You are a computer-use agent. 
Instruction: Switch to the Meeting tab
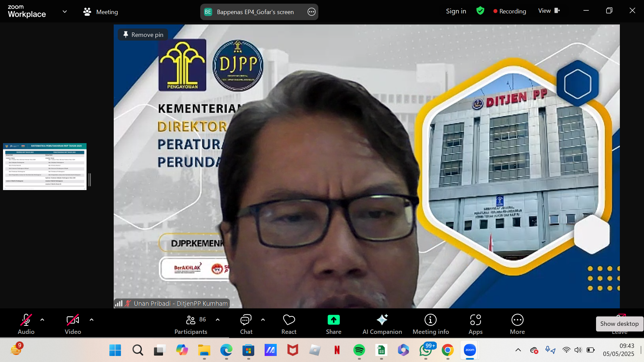coord(101,12)
